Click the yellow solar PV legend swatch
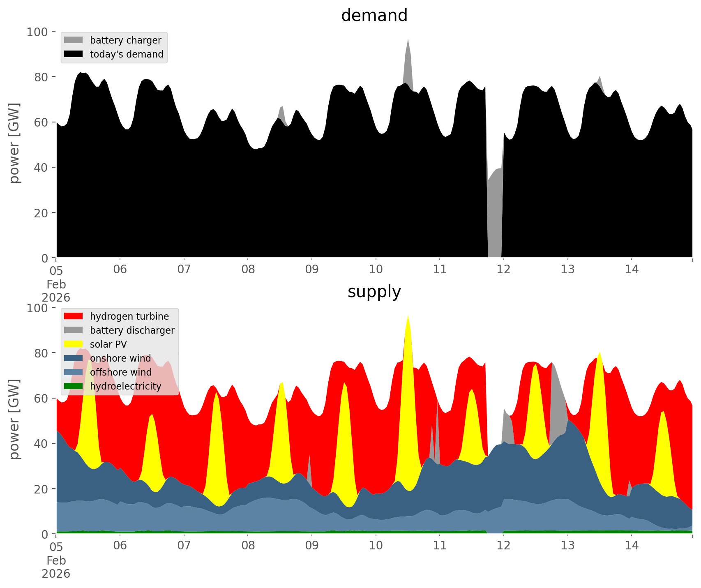701x588 pixels. 74,344
